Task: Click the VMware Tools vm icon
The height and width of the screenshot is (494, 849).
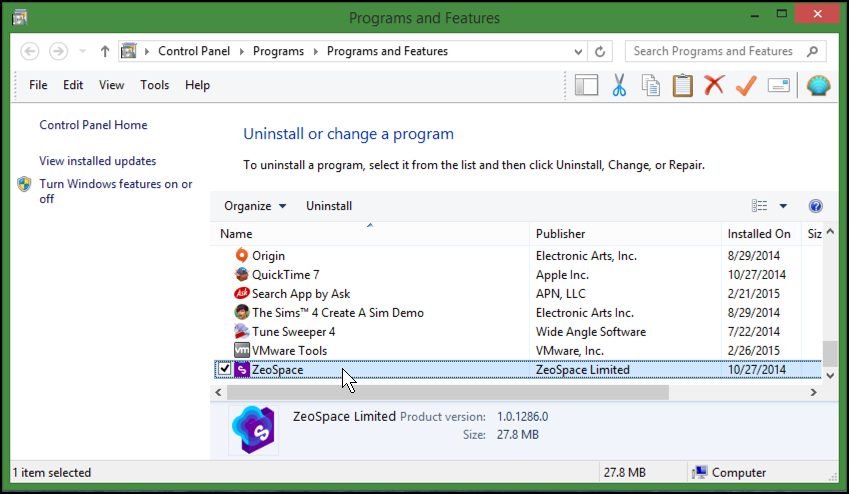Action: pos(241,350)
